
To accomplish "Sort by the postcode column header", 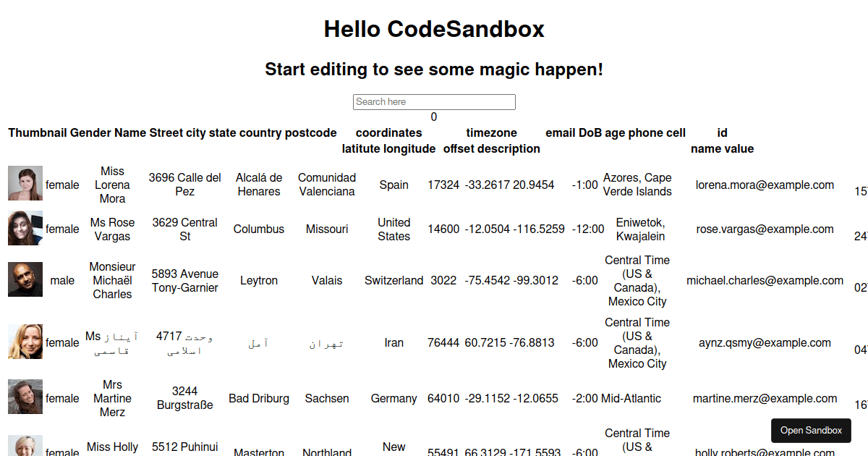I will tap(315, 132).
